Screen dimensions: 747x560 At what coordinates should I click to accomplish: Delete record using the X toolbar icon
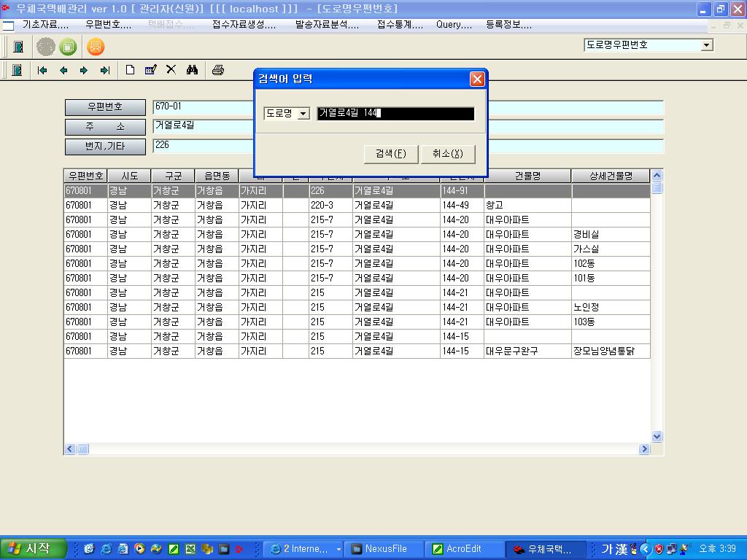pos(171,69)
